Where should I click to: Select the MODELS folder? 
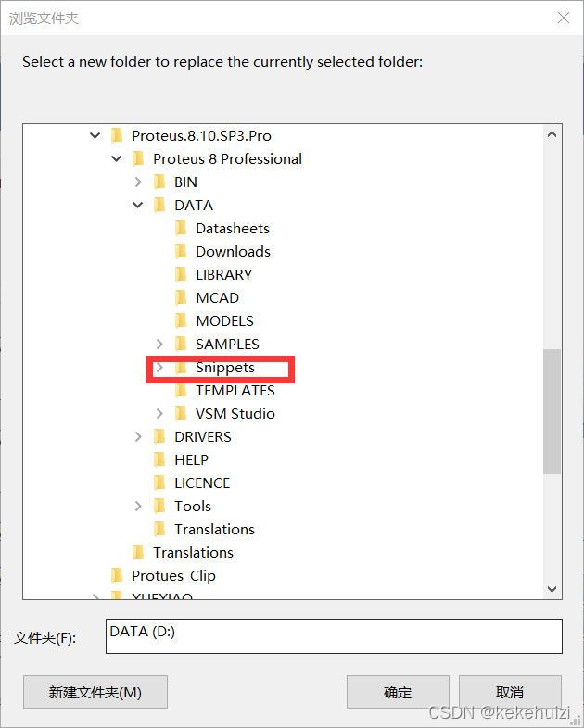click(x=225, y=320)
